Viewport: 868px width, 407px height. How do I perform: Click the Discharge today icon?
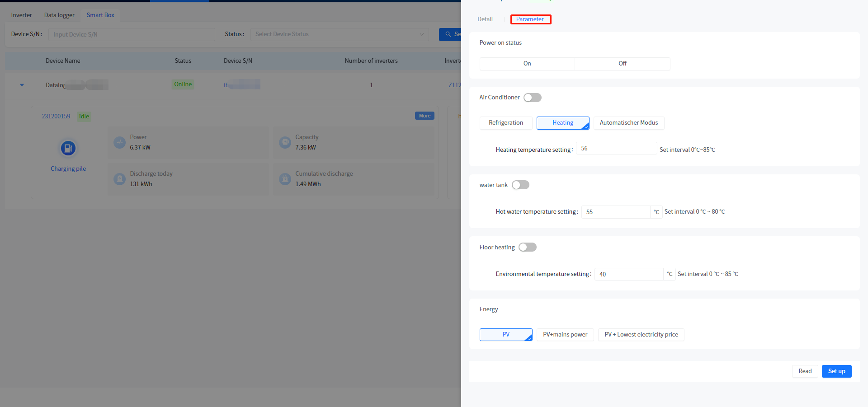tap(119, 179)
